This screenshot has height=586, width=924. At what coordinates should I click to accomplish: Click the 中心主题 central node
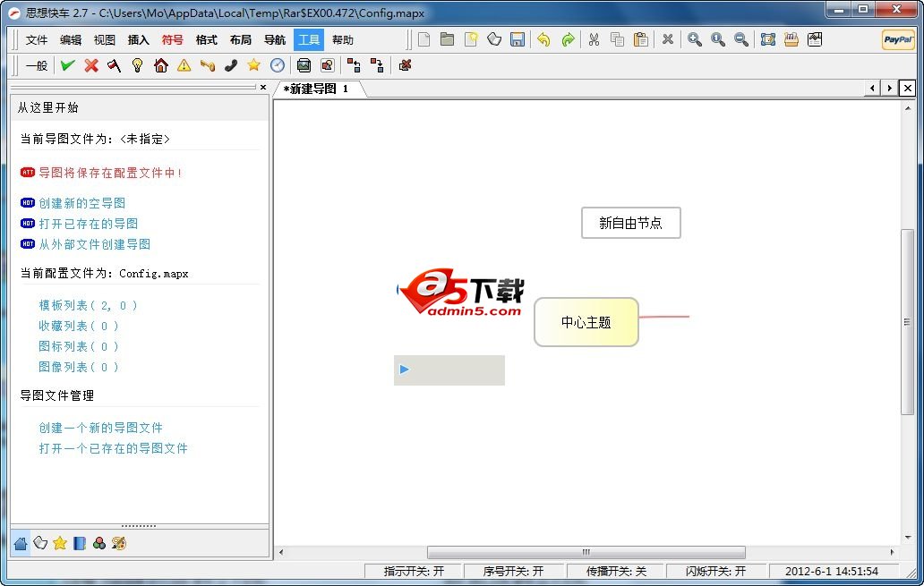(x=586, y=322)
